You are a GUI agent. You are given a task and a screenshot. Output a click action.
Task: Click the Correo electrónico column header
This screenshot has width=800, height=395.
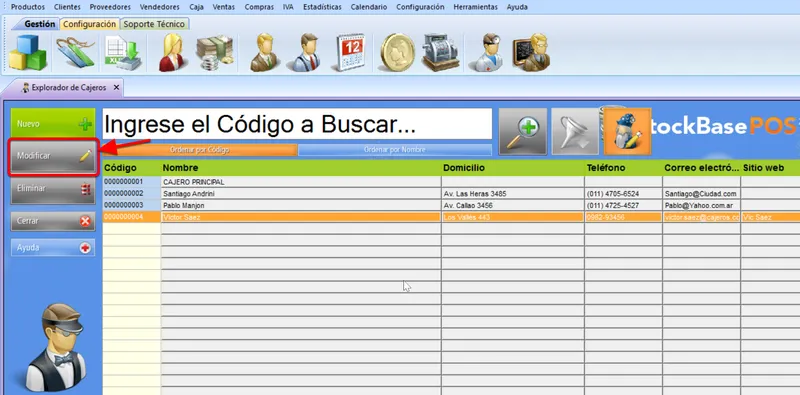[702, 168]
